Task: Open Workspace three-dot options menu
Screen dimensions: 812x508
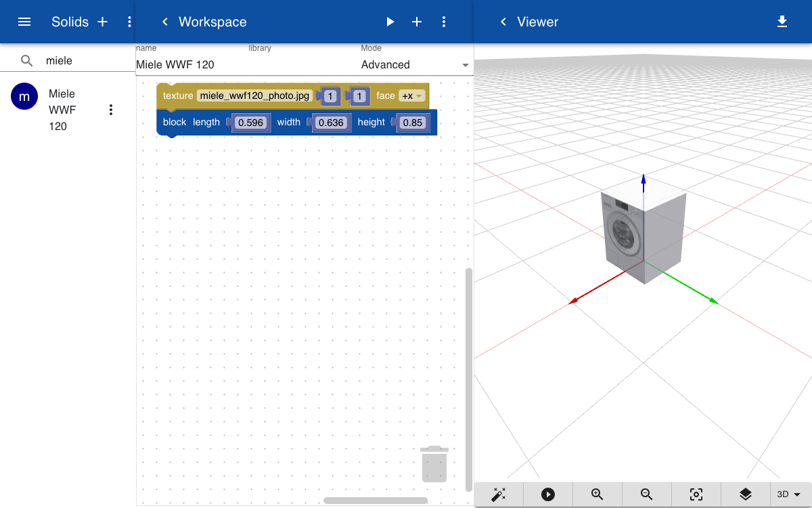Action: [444, 22]
